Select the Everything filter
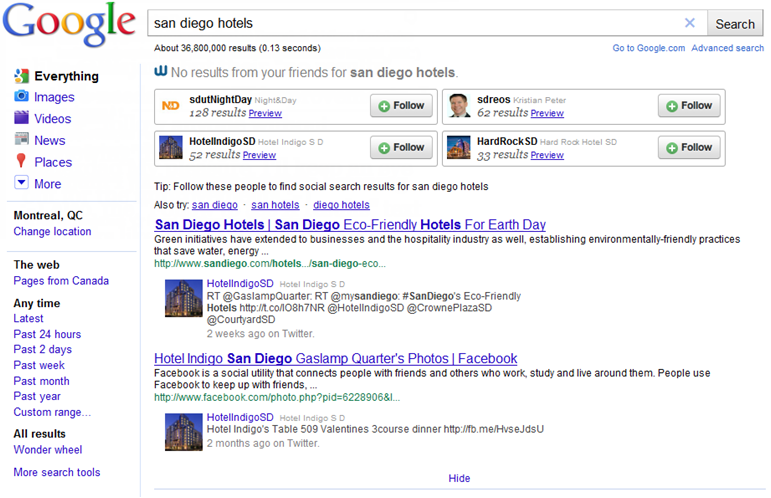The image size is (771, 498). tap(66, 76)
